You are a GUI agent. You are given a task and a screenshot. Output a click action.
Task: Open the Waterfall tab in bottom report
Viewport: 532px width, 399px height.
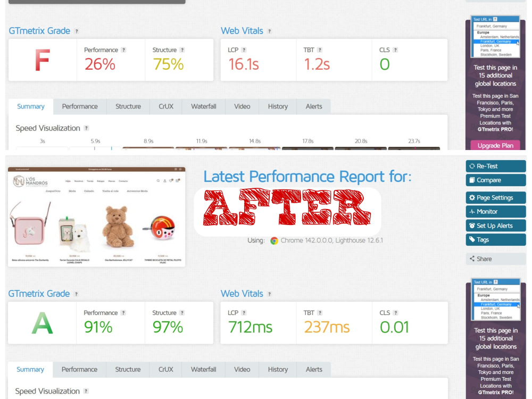pos(203,370)
